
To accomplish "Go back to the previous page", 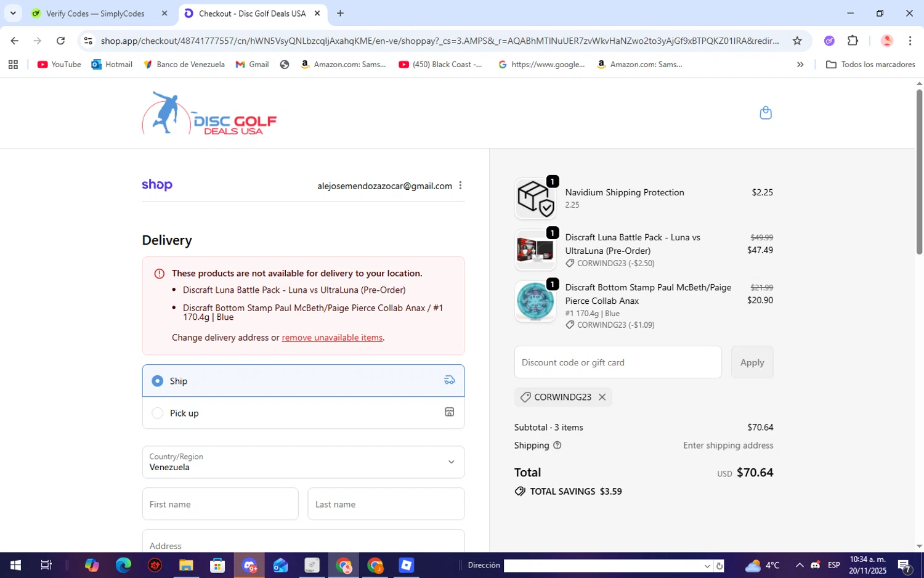I will tap(14, 41).
